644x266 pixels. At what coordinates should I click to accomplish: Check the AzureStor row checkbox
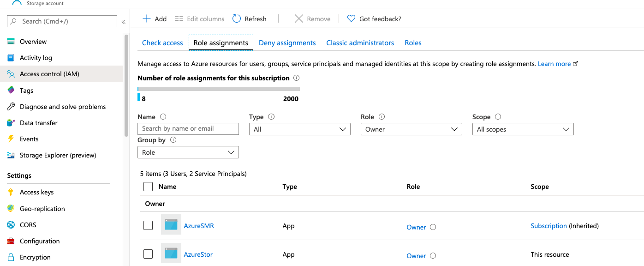coord(148,254)
